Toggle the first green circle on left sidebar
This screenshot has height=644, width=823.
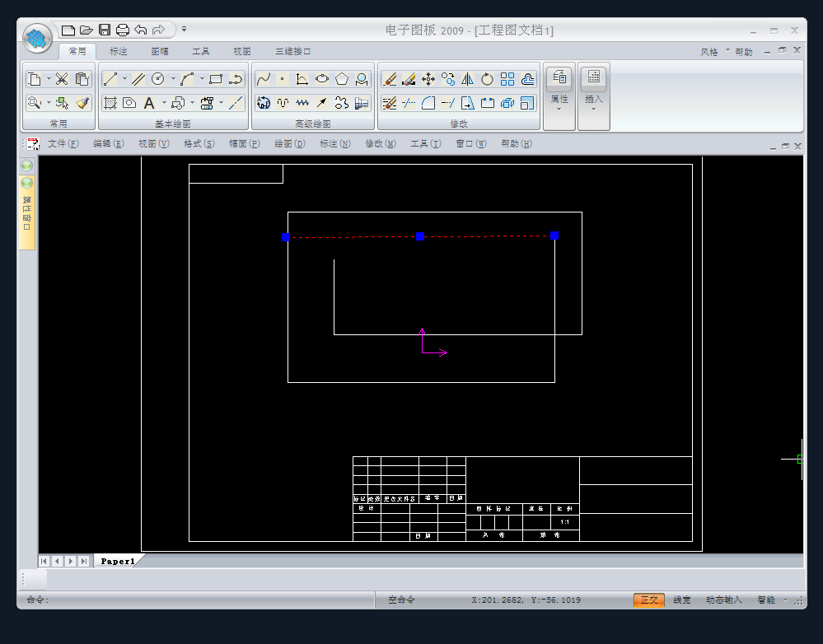click(x=26, y=166)
